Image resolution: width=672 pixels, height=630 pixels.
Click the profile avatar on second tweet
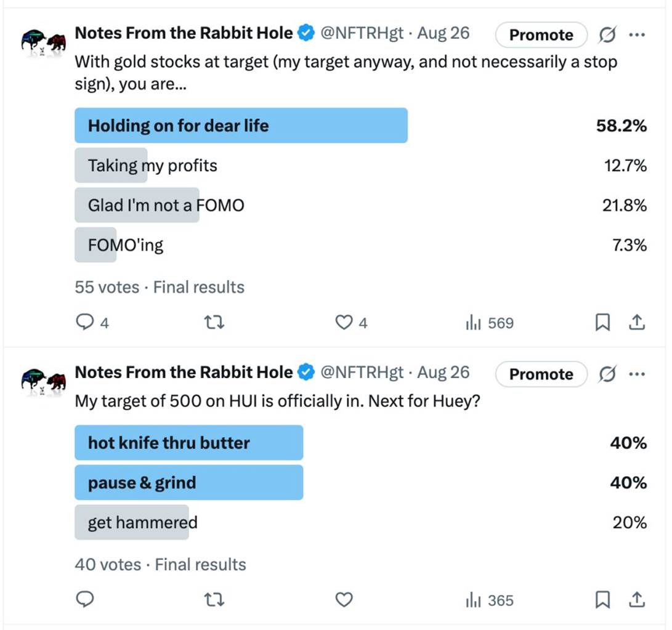coord(43,382)
